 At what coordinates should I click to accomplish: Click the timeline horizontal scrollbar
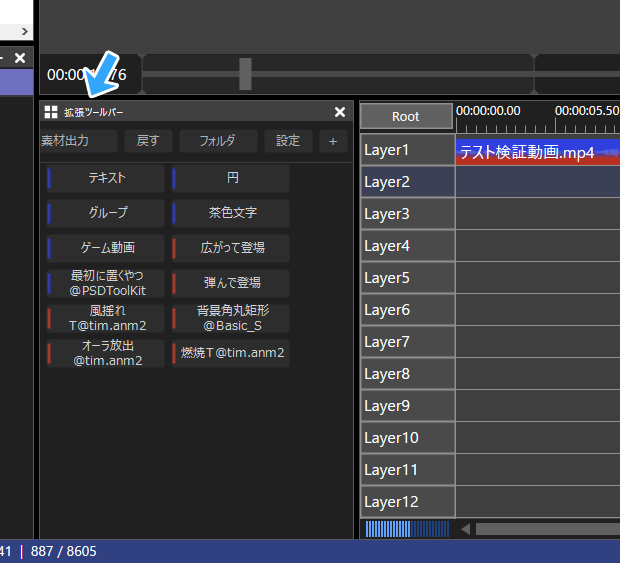pyautogui.click(x=548, y=529)
